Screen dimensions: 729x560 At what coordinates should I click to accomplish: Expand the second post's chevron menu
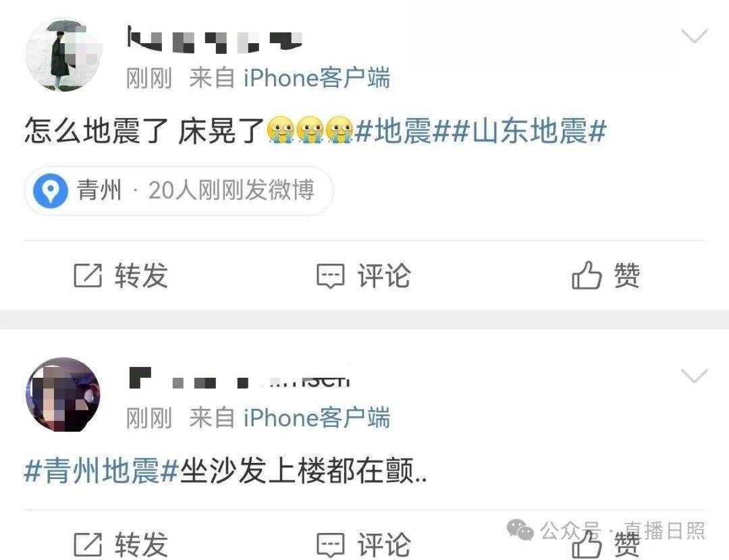point(694,376)
